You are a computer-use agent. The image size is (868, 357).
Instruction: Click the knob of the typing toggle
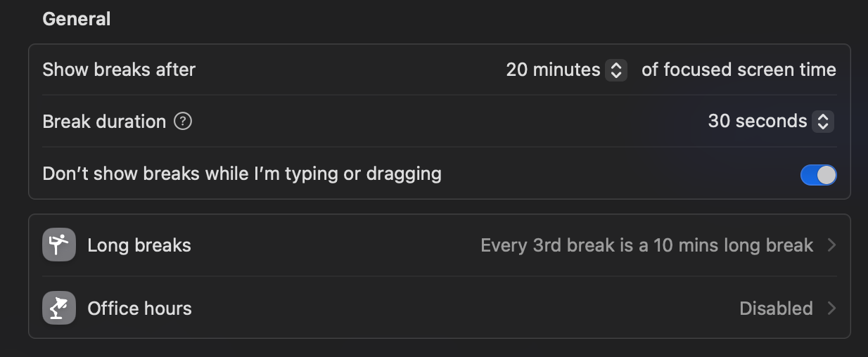(x=826, y=175)
